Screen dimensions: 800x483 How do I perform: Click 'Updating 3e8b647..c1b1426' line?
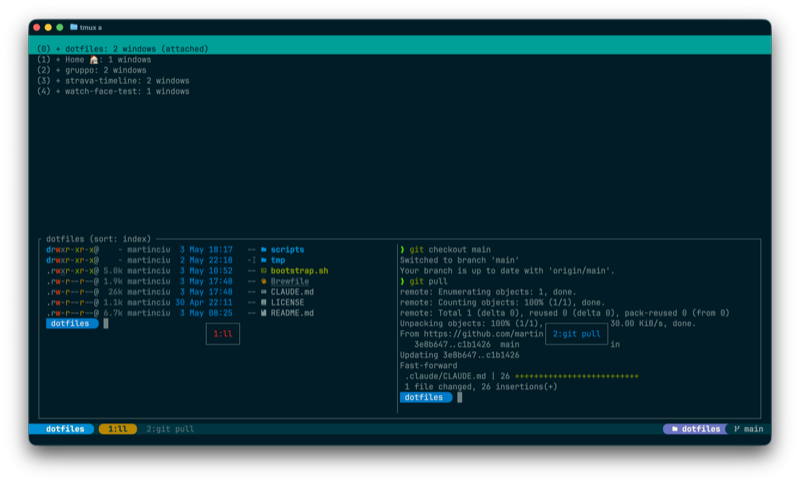click(x=460, y=355)
